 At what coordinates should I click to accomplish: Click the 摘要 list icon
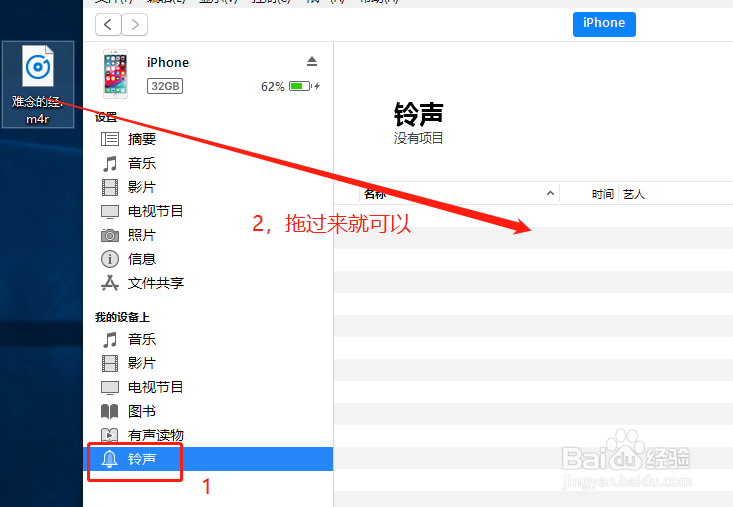(x=110, y=139)
